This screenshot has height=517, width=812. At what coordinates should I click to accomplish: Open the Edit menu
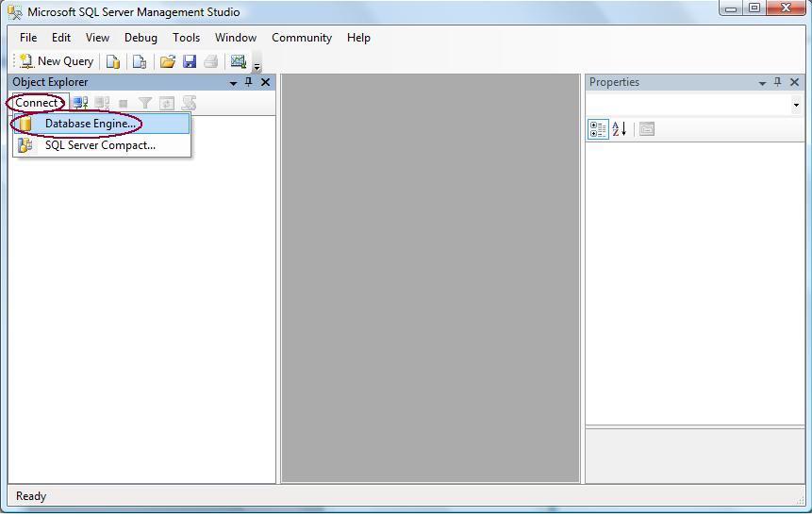(x=61, y=38)
